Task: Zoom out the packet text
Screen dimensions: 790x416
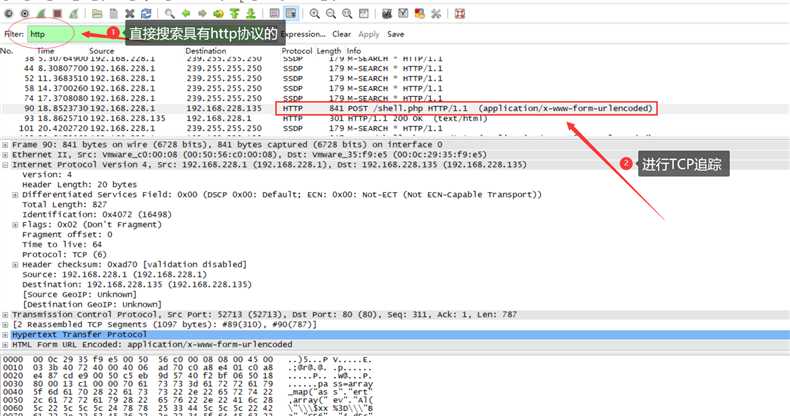Action: tap(331, 14)
